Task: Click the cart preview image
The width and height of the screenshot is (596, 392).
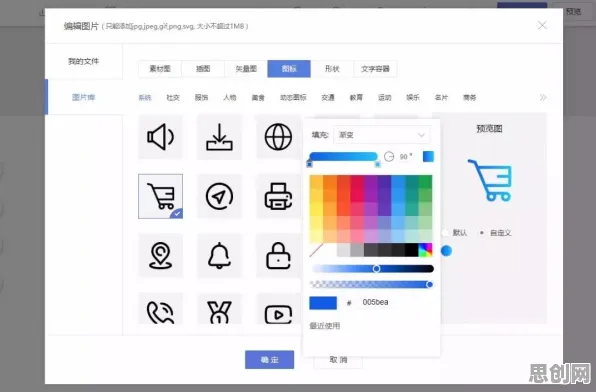Action: click(x=490, y=180)
